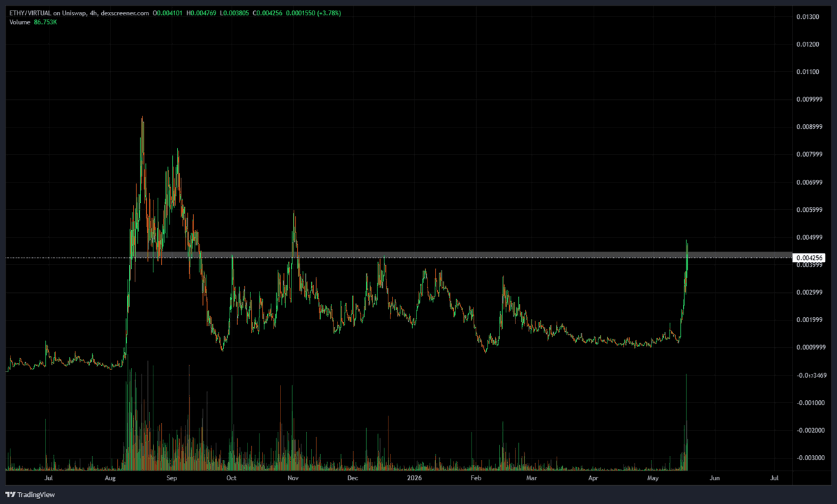The width and height of the screenshot is (837, 504).
Task: Click the Nov label on time axis
Action: pyautogui.click(x=293, y=479)
